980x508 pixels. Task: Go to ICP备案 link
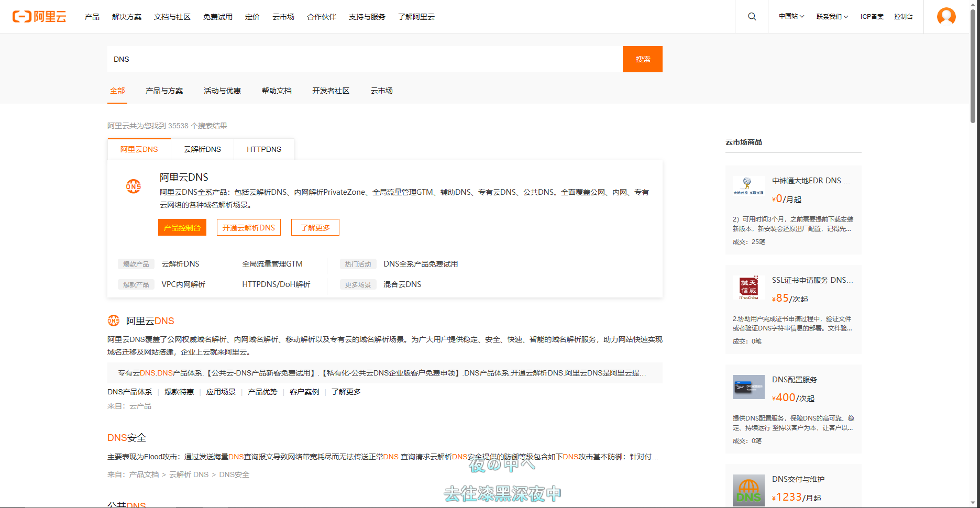[872, 17]
